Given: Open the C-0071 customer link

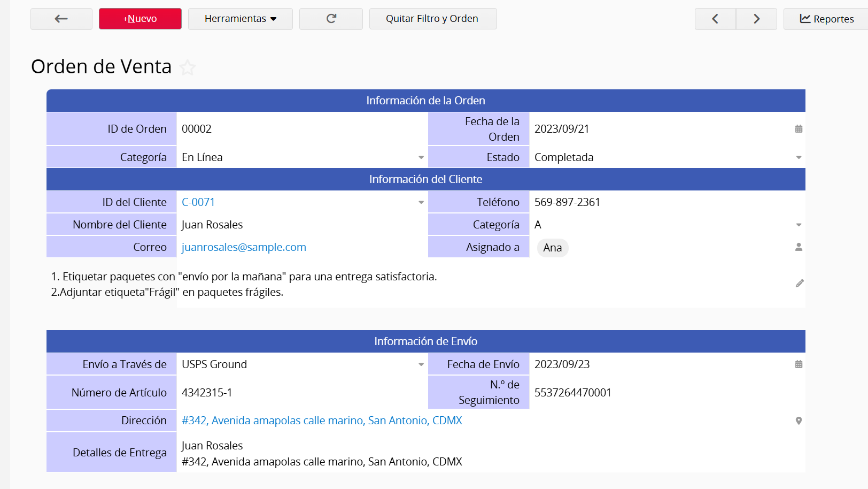Looking at the screenshot, I should click(x=198, y=202).
